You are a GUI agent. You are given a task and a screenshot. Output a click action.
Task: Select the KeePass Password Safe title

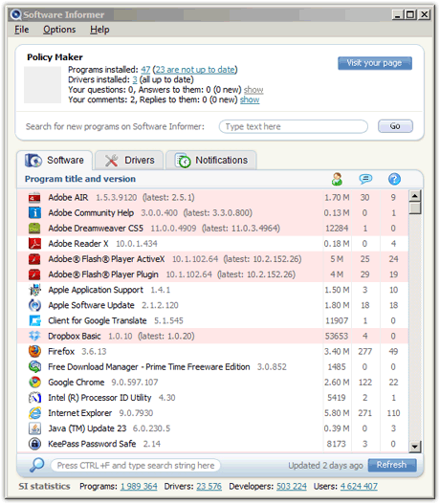[x=92, y=444]
